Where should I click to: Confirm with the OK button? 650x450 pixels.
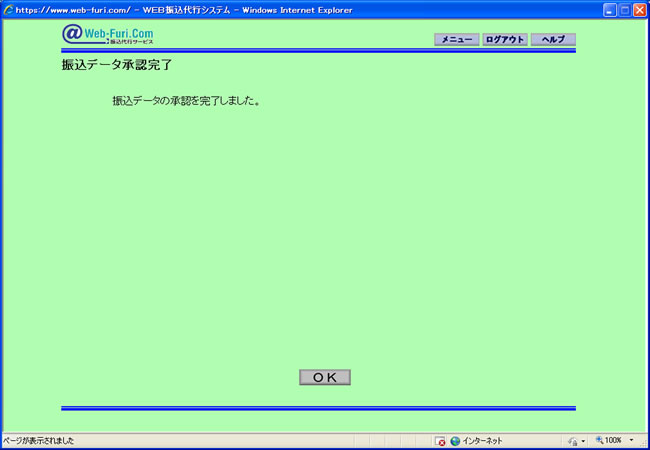[325, 377]
